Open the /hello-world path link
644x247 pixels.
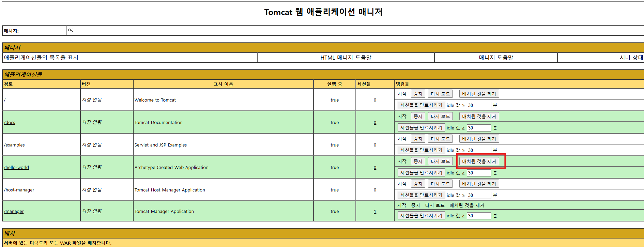click(16, 168)
